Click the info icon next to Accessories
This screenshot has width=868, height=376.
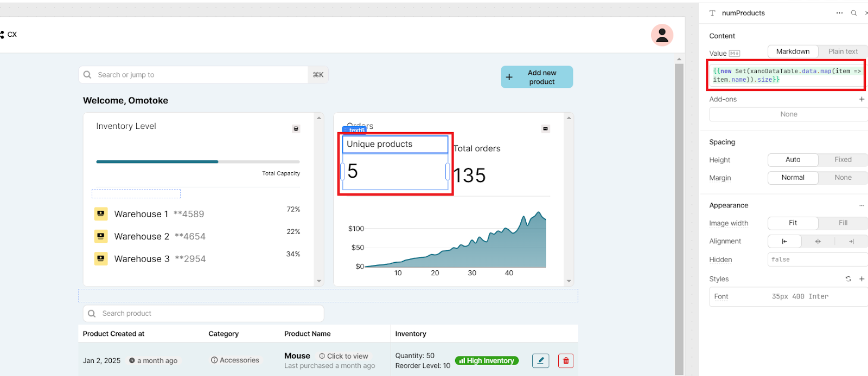214,360
